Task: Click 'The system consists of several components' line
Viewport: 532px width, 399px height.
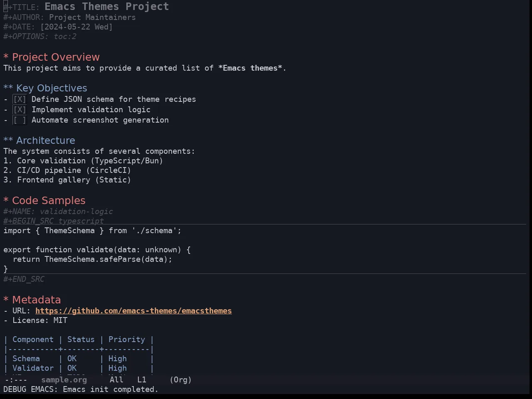Action: (x=99, y=151)
